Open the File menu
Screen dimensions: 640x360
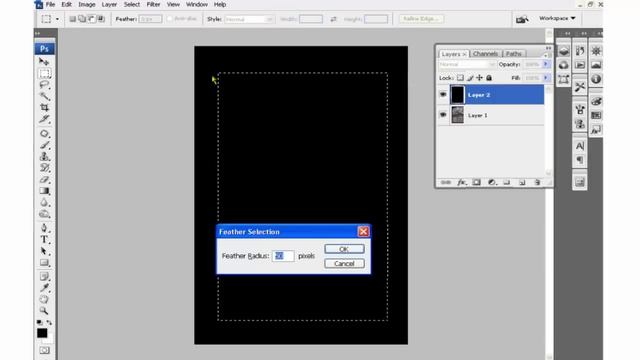[51, 4]
